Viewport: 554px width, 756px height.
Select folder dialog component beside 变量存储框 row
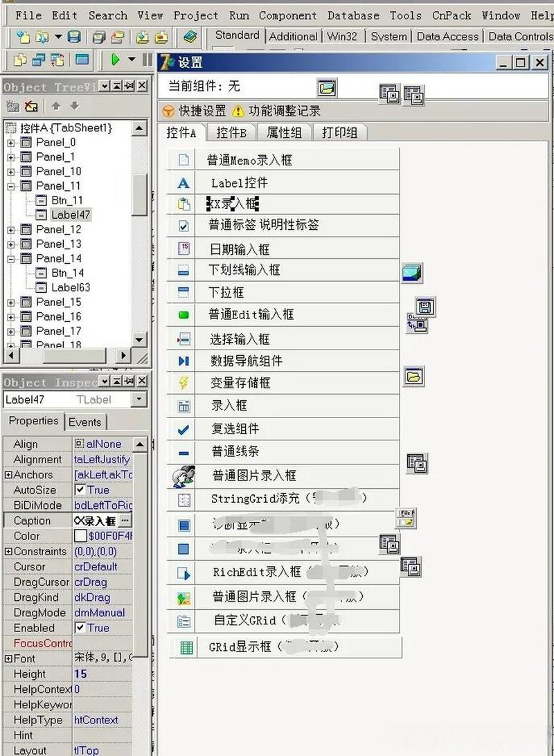coord(414,376)
